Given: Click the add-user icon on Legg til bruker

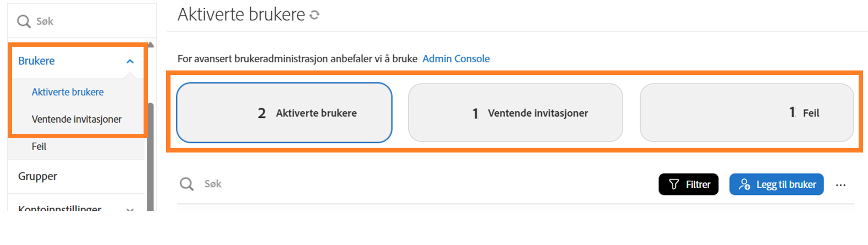Looking at the screenshot, I should point(744,184).
